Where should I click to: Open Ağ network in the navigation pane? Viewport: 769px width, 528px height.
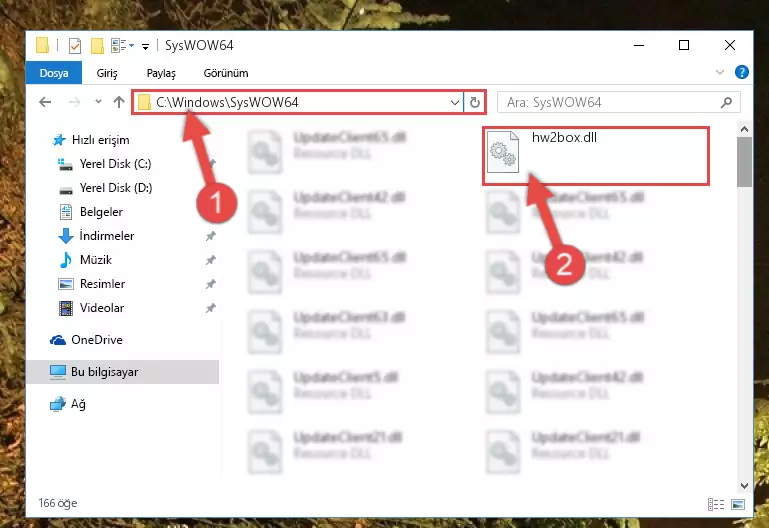pos(68,404)
